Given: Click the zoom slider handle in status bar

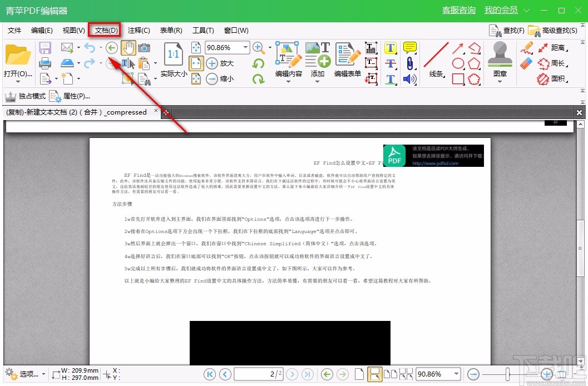Looking at the screenshot, I should (507, 374).
